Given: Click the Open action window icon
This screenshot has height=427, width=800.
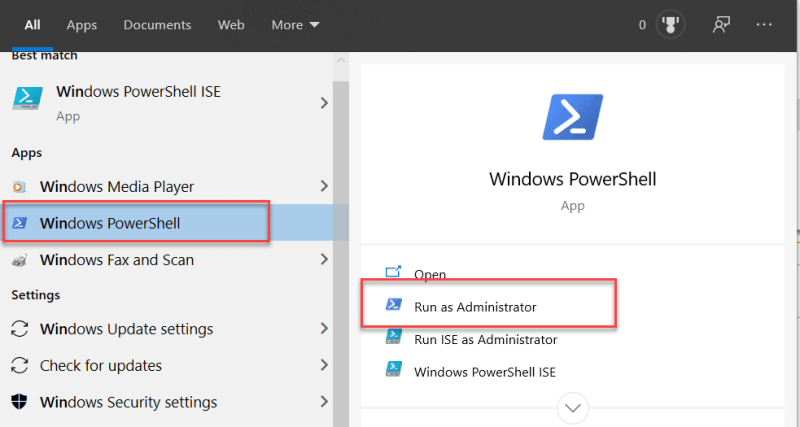Looking at the screenshot, I should [393, 272].
